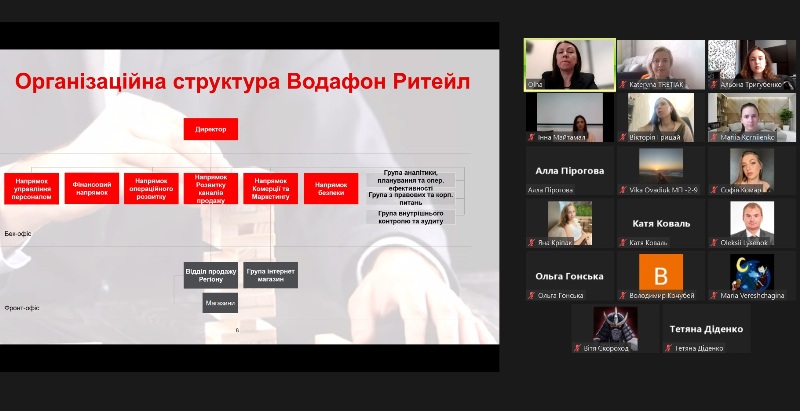
Task: Click slide title Організаційна структура Водафон Ритейл
Action: (x=242, y=82)
